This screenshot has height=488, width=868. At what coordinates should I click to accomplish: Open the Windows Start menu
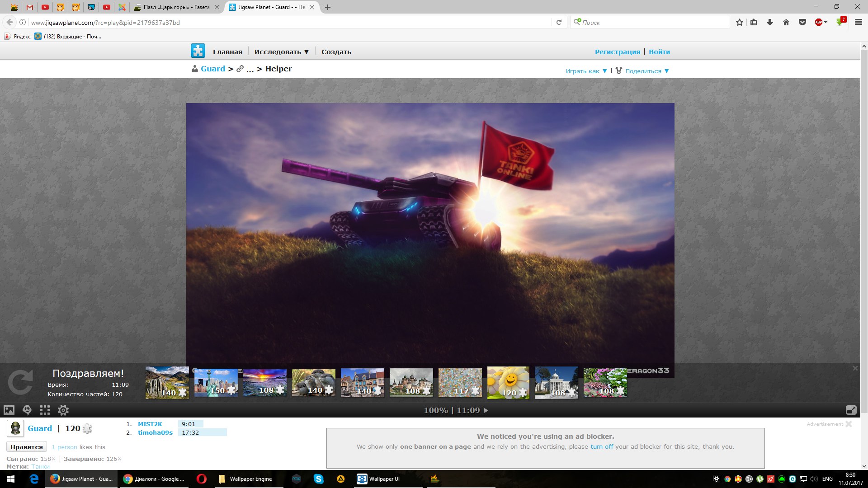click(x=11, y=479)
